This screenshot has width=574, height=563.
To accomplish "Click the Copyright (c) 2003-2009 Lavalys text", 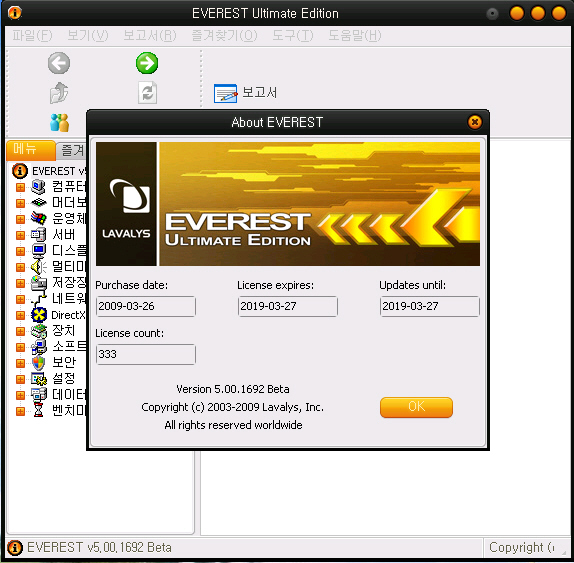I will click(232, 407).
